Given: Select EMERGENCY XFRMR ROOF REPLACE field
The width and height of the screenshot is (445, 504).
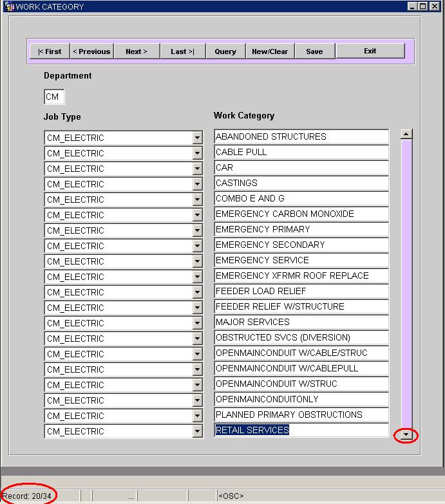Looking at the screenshot, I should 301,275.
